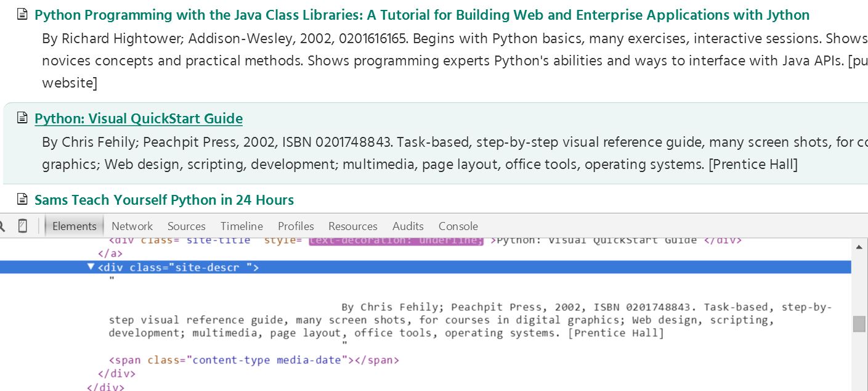This screenshot has height=391, width=868.
Task: Open the Timeline tab
Action: point(241,226)
